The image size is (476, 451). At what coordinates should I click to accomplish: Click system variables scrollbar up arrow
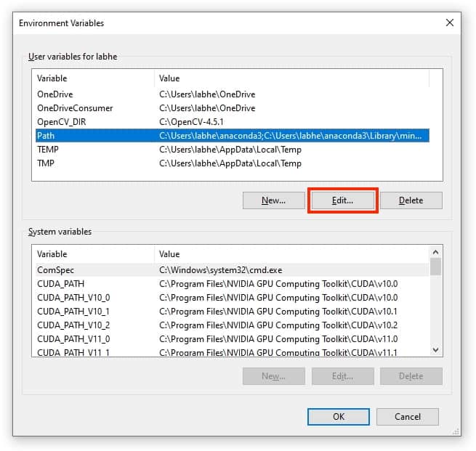[435, 252]
